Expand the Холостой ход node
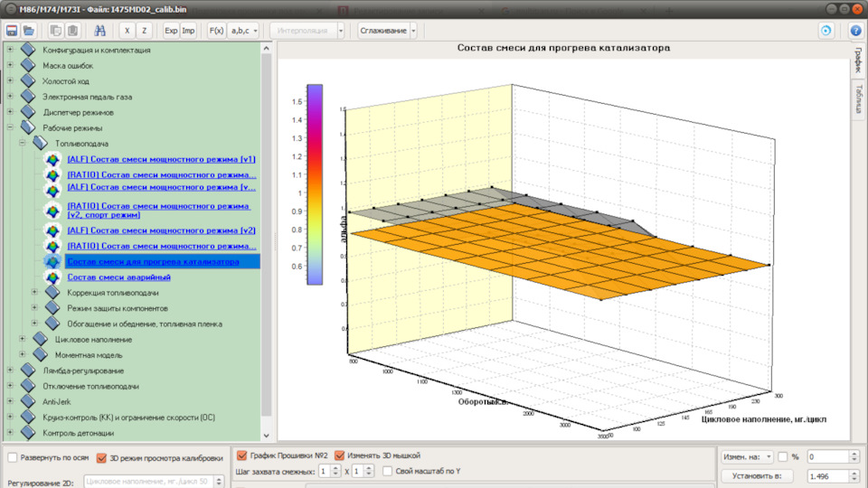Screen dimensions: 868x488 click(x=10, y=80)
